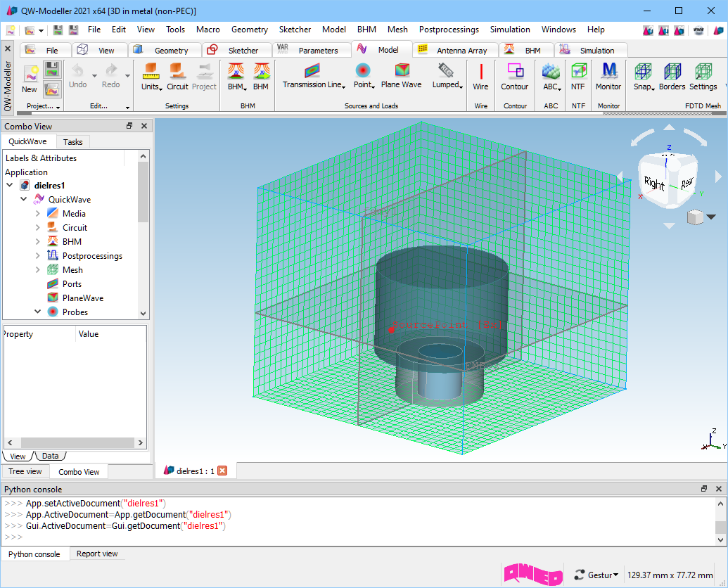This screenshot has height=588, width=728.
Task: Select the Ports tree item
Action: point(72,283)
